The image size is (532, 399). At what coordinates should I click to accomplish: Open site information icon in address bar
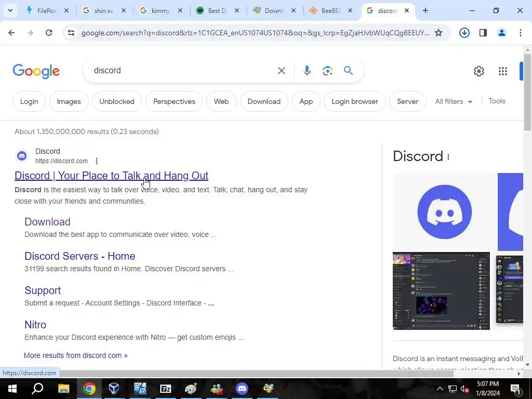71,33
